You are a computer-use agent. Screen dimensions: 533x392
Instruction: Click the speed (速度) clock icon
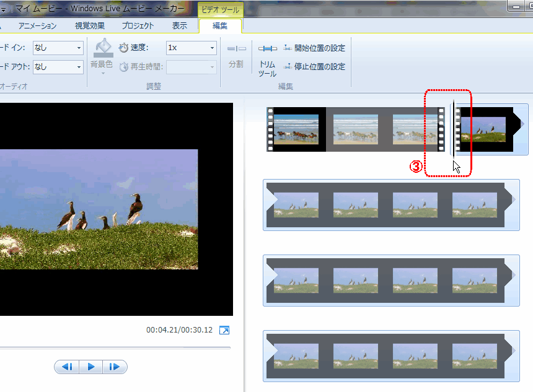coord(123,48)
